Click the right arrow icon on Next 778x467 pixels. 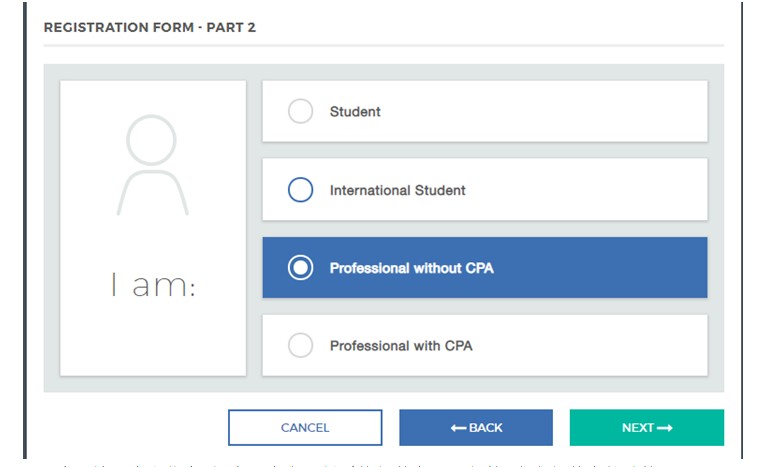665,428
